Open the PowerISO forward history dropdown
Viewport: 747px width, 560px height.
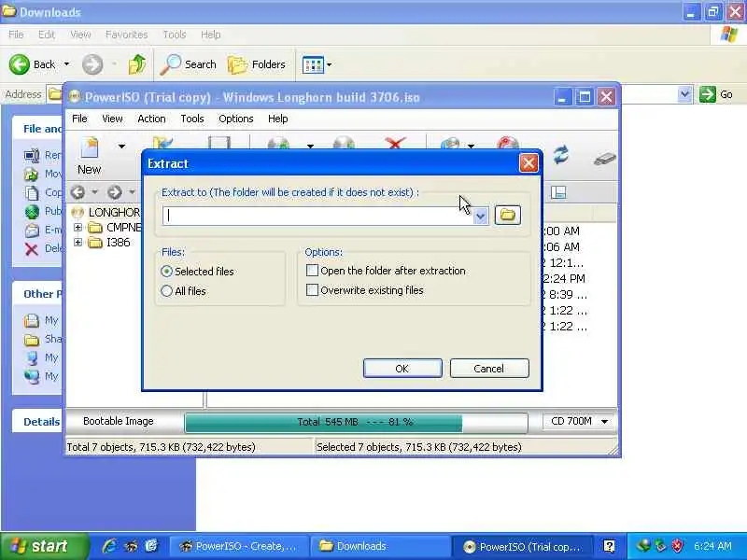coord(132,192)
